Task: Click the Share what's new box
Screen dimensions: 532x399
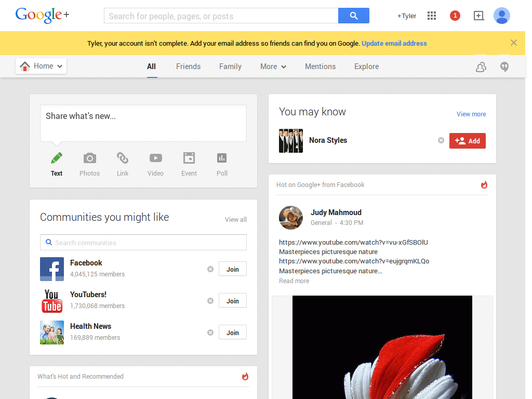Action: click(x=143, y=123)
